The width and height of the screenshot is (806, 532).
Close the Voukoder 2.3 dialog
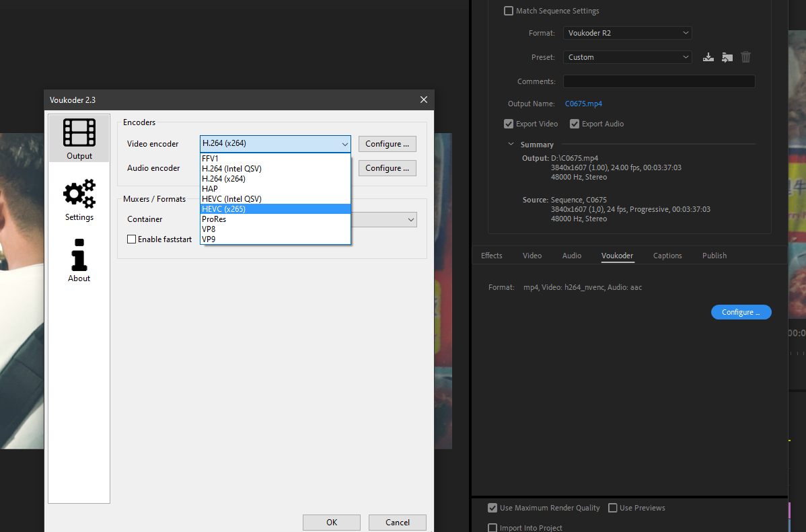[x=423, y=100]
